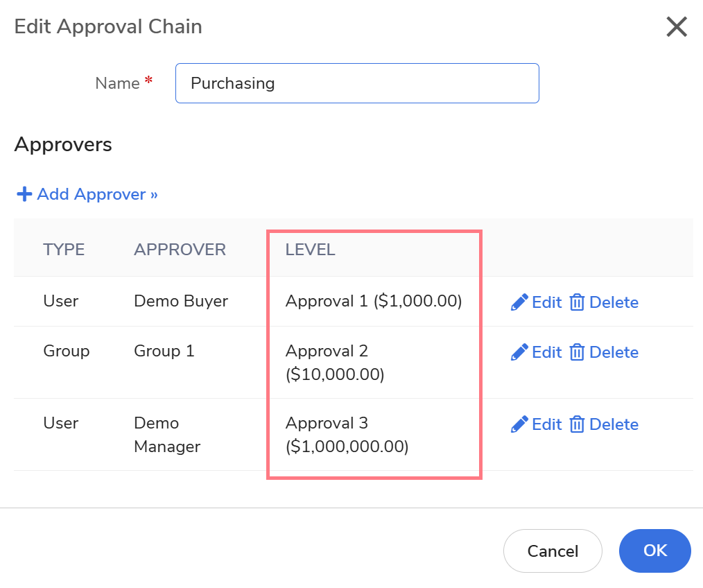Click the LEVEL column header
Viewport: 703px width, 588px height.
pos(310,250)
